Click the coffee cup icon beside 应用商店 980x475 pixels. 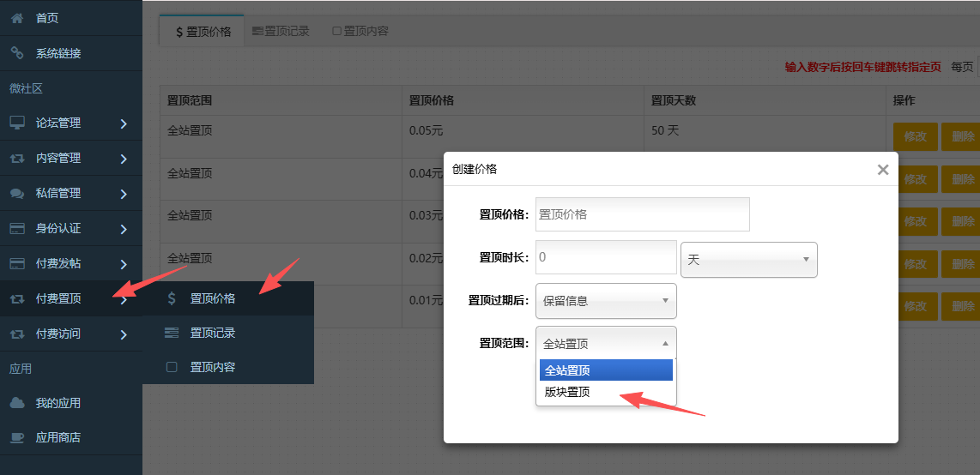pos(17,437)
